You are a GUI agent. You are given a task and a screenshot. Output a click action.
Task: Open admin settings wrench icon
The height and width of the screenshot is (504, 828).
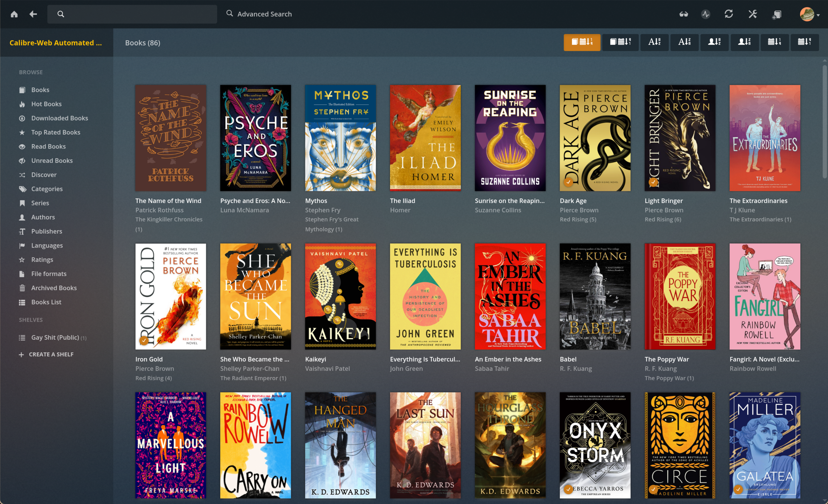(753, 14)
